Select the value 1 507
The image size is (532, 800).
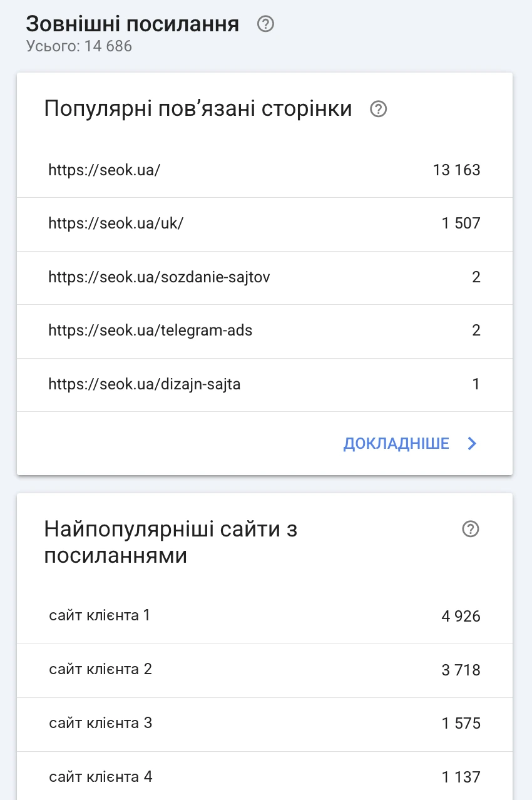[461, 223]
